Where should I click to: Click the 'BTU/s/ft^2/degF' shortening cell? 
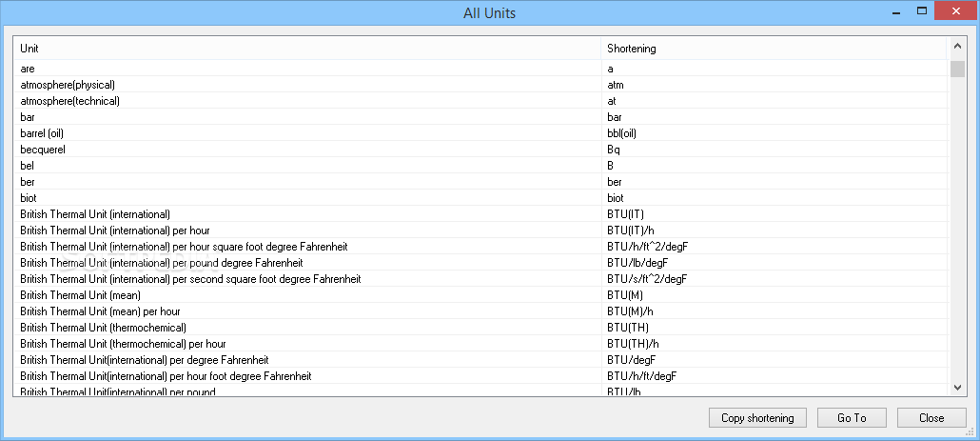click(774, 280)
